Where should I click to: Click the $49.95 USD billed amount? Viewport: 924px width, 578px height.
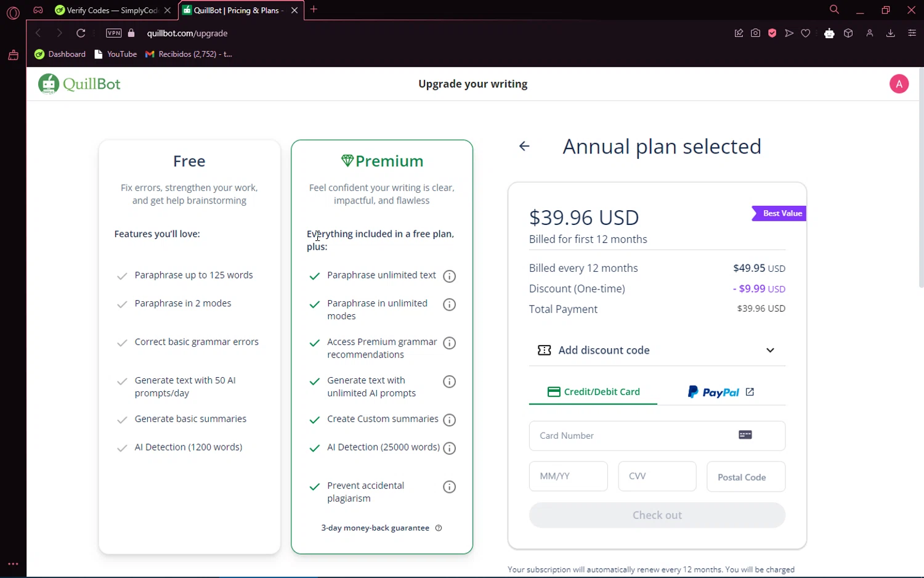point(759,268)
